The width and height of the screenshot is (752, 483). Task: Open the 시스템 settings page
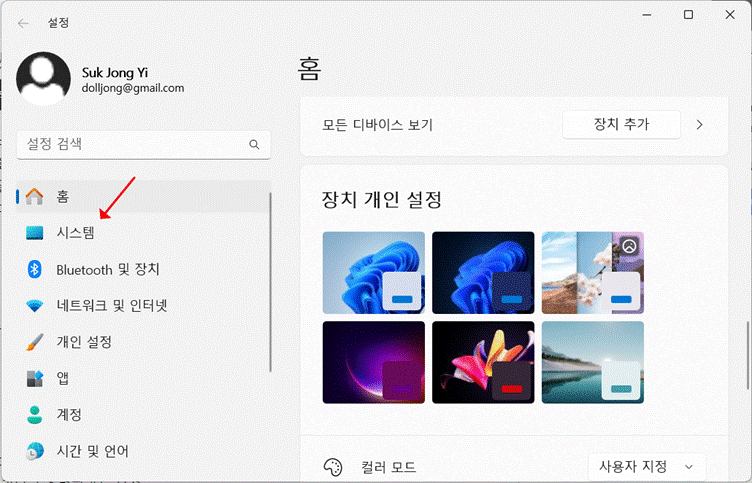click(144, 233)
